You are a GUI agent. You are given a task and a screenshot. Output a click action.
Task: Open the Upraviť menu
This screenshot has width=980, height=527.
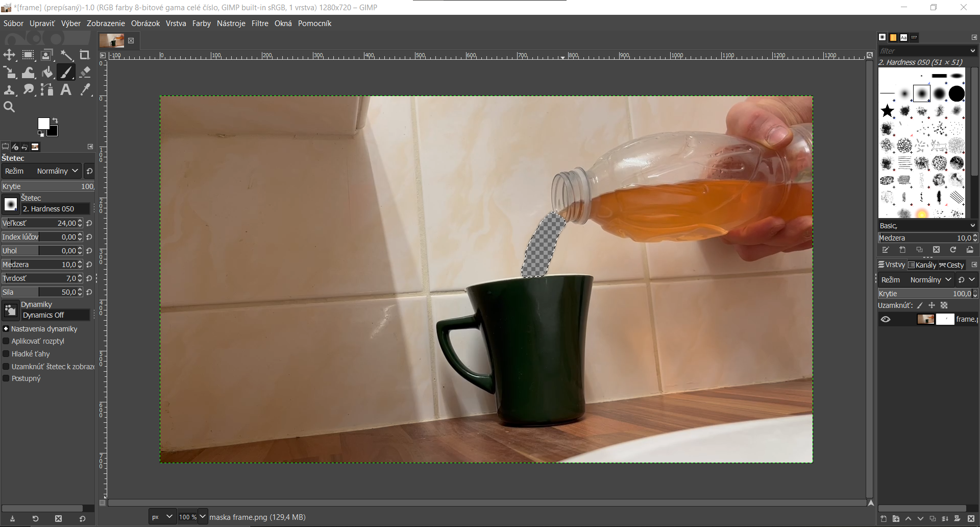pos(42,23)
